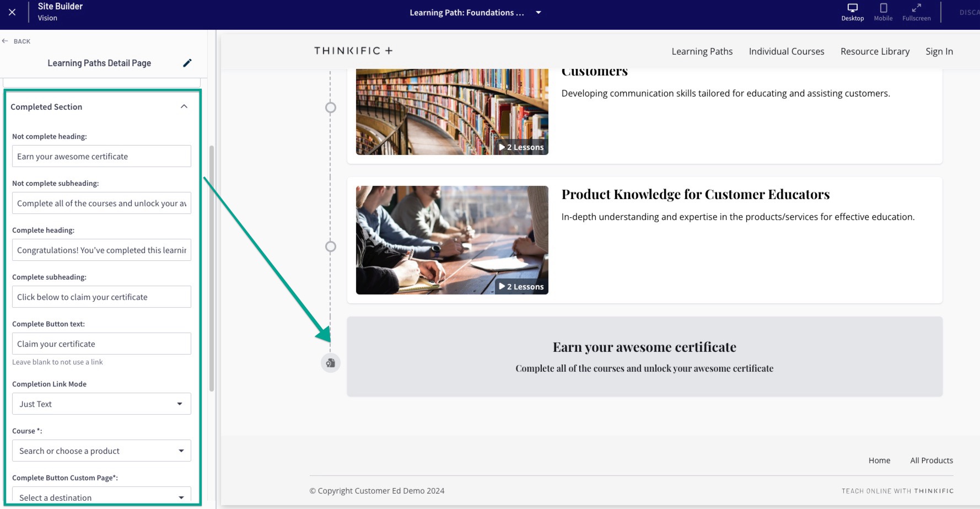The height and width of the screenshot is (509, 980).
Task: Click the timeline circle beside the library course
Action: 331,108
